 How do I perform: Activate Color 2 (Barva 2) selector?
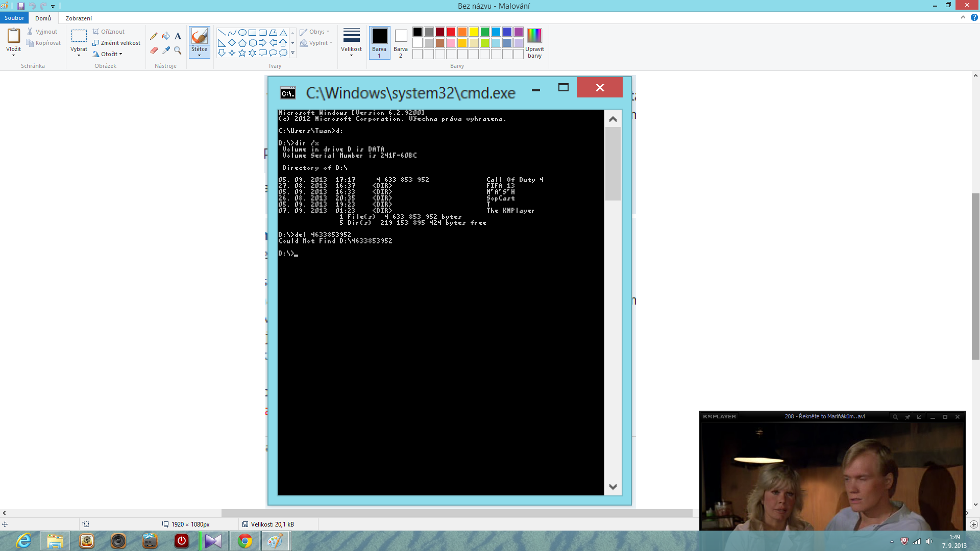coord(401,42)
